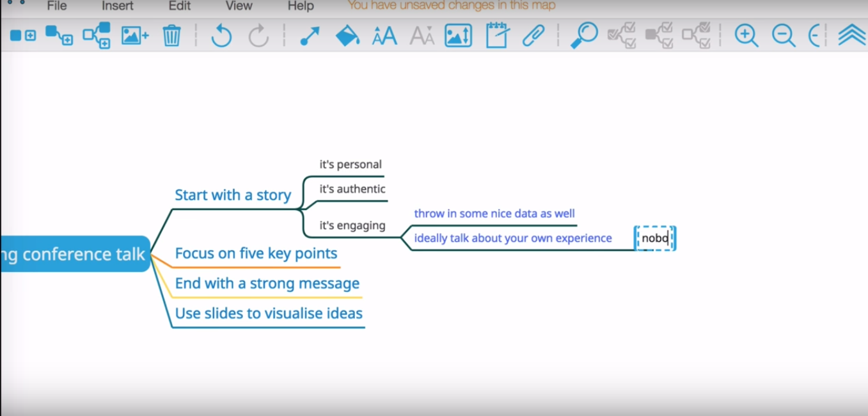This screenshot has height=416, width=868.
Task: Zoom out of the mind map
Action: 784,35
